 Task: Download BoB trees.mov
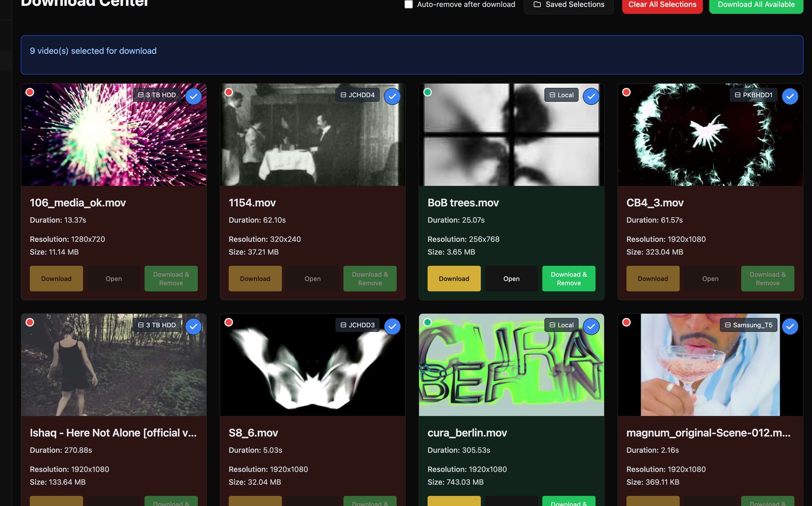pyautogui.click(x=454, y=279)
